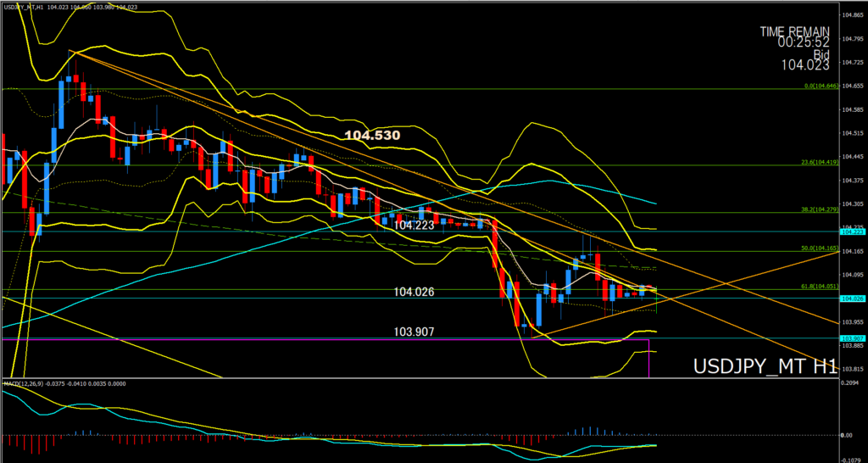This screenshot has height=463, width=868.
Task: Click the bold 104.530 chart annotation
Action: tap(372, 135)
